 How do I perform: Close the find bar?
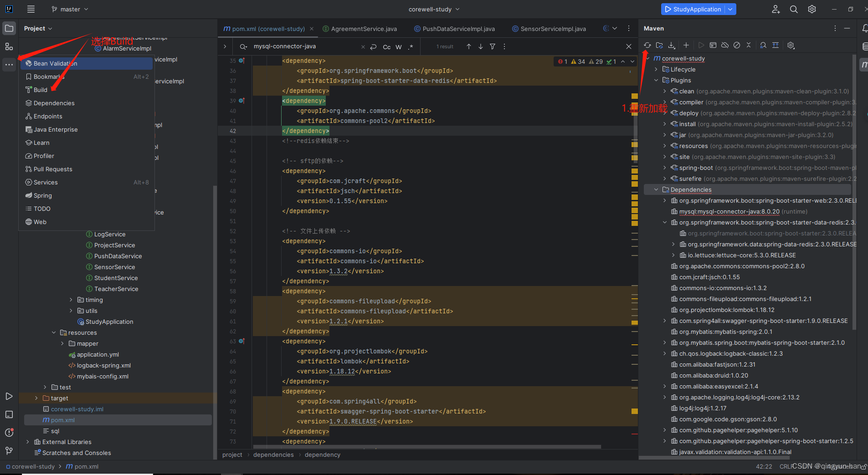pyautogui.click(x=629, y=46)
